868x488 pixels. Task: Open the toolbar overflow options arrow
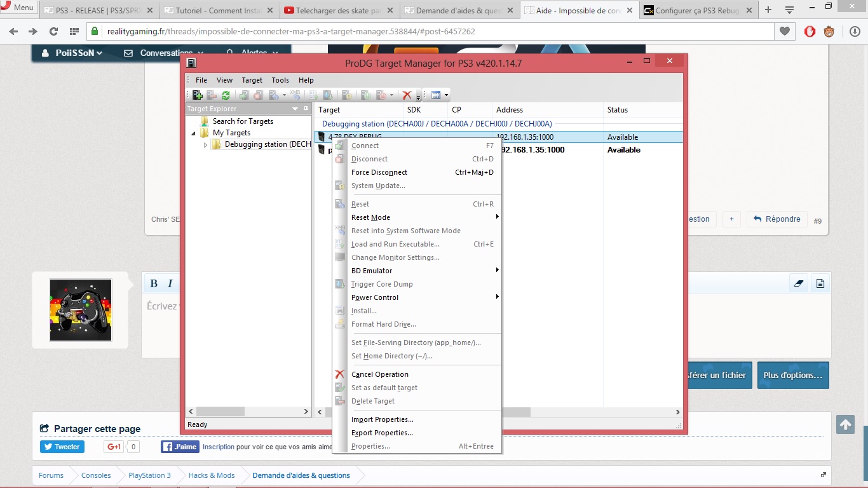click(419, 97)
